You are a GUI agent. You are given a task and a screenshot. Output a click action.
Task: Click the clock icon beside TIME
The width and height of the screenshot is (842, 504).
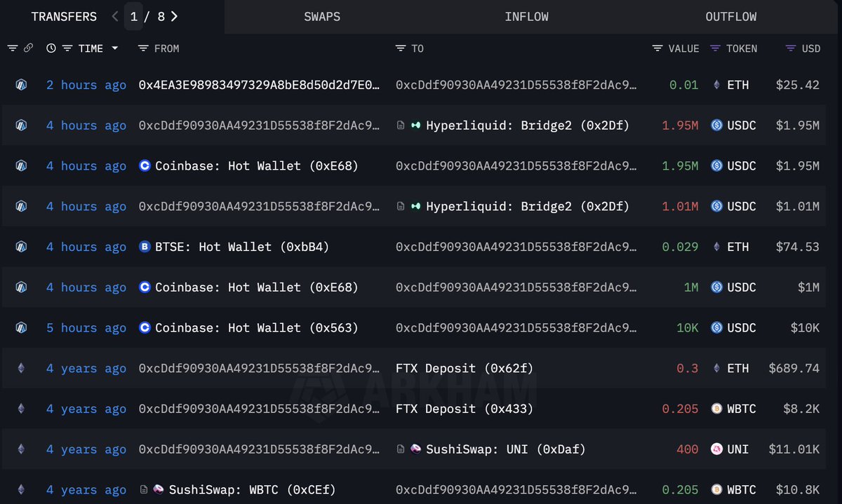(51, 48)
